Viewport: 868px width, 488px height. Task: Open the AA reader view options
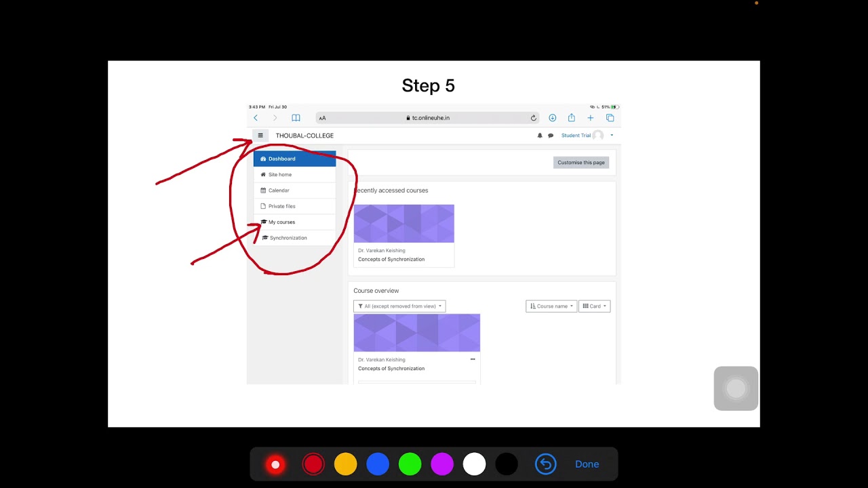(x=322, y=118)
